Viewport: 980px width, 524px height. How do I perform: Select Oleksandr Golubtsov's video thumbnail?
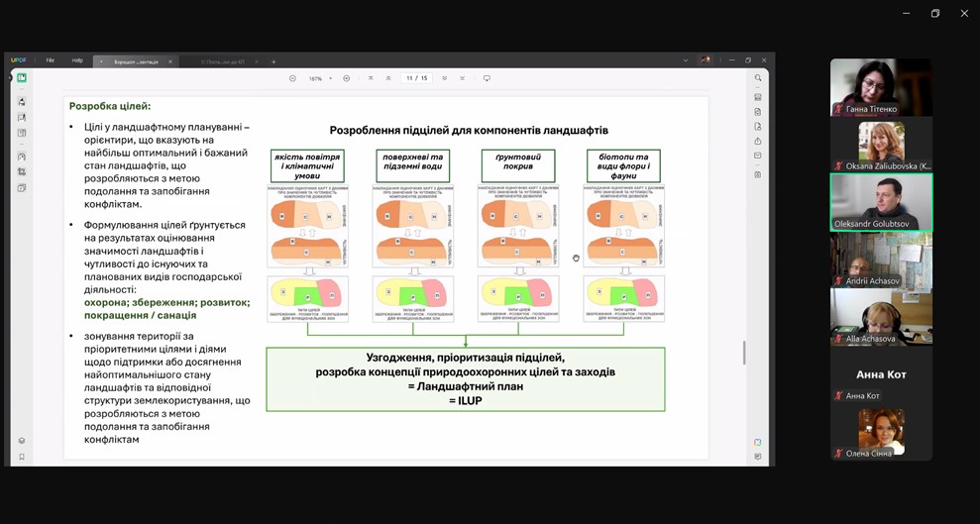click(880, 202)
